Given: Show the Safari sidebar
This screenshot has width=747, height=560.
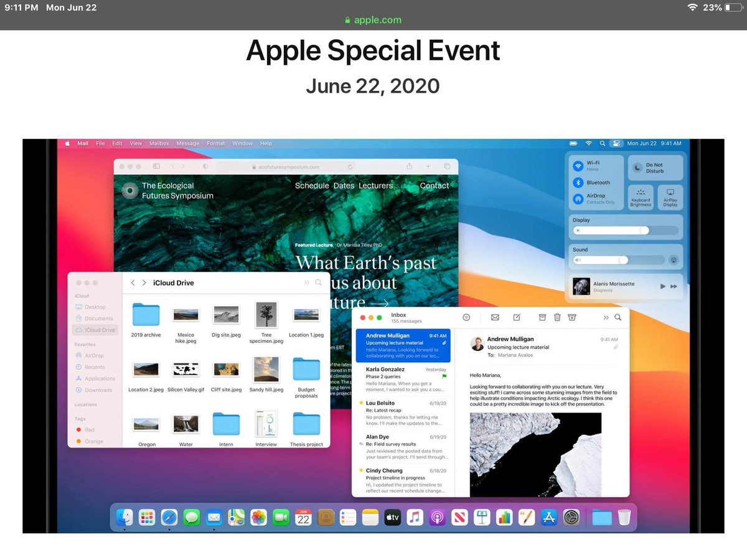Looking at the screenshot, I should click(156, 167).
